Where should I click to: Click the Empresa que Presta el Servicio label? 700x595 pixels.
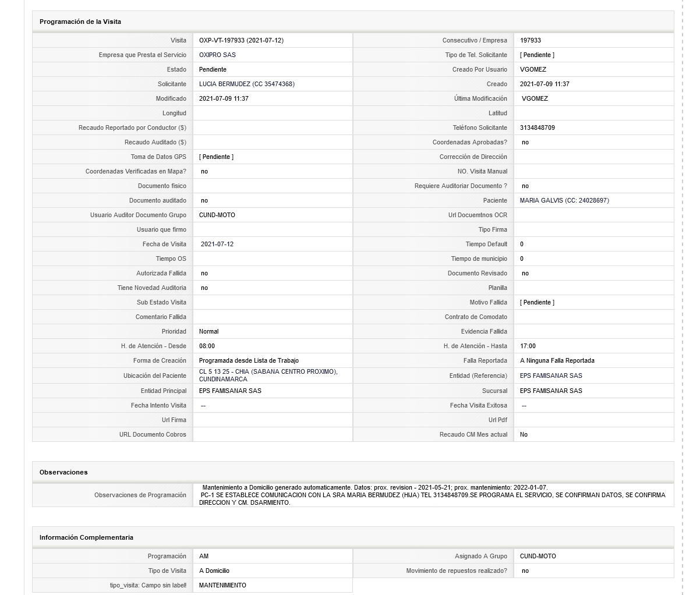click(143, 55)
